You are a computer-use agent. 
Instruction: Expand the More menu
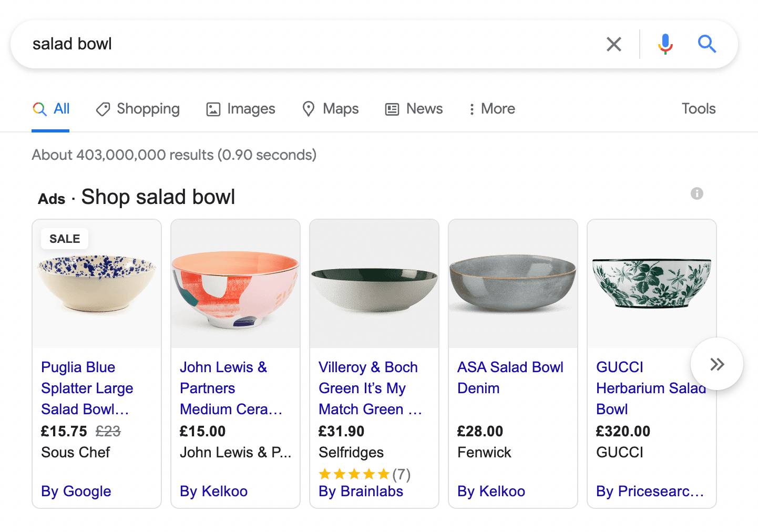(x=491, y=109)
